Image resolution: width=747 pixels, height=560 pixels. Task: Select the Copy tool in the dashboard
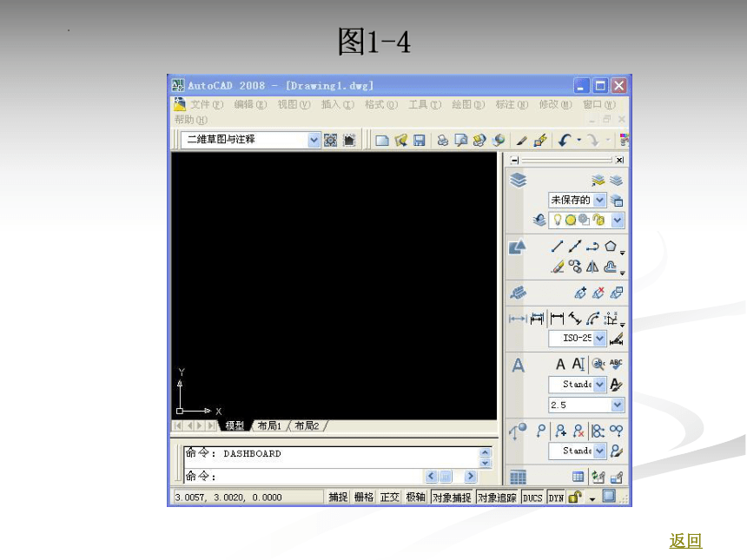(x=575, y=267)
